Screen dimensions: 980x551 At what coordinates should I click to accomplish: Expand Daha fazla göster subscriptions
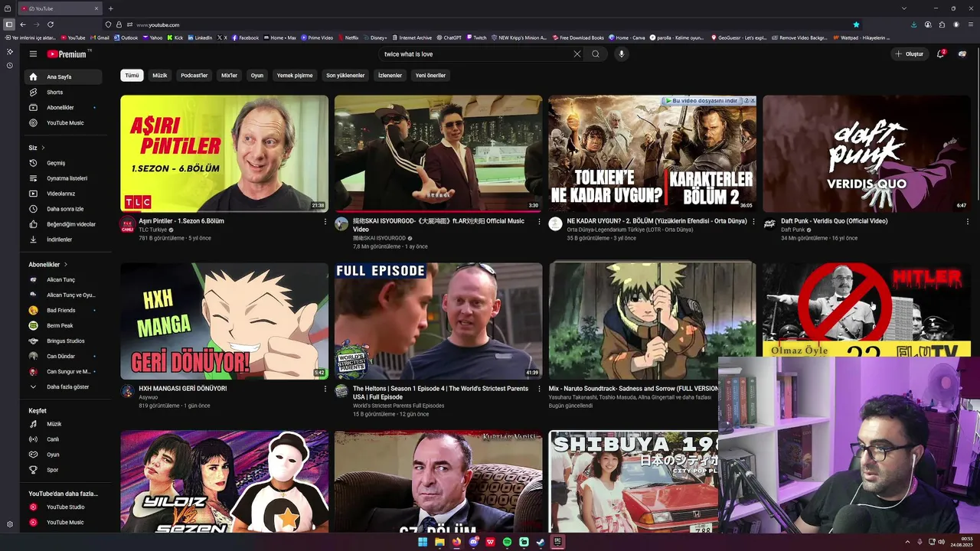(61, 386)
